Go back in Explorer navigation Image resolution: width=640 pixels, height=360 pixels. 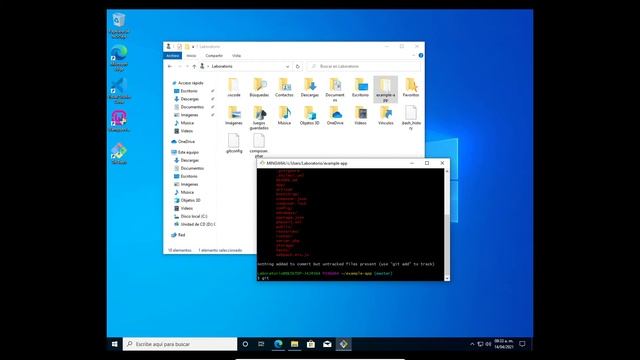pos(170,66)
